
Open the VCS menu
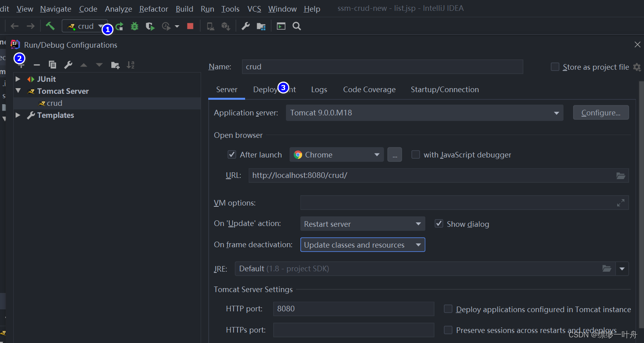254,9
